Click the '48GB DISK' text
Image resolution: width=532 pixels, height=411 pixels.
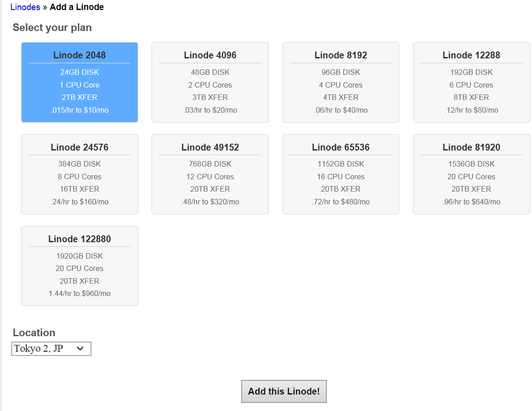point(210,72)
